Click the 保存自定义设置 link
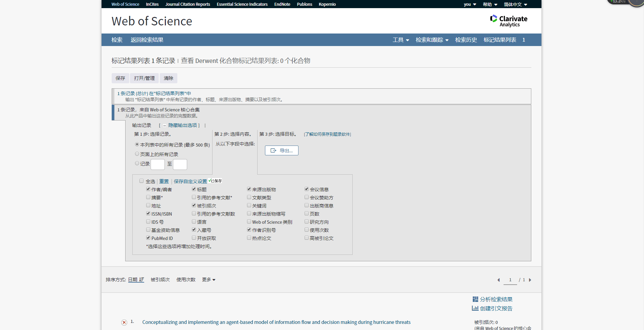Screen dimensions: 644x330 click(190, 181)
